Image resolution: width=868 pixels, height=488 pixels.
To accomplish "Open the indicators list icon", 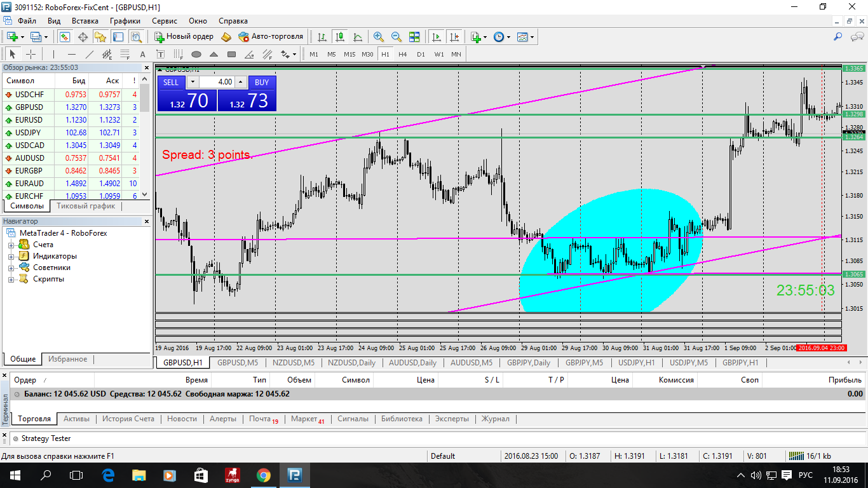I will click(x=475, y=37).
